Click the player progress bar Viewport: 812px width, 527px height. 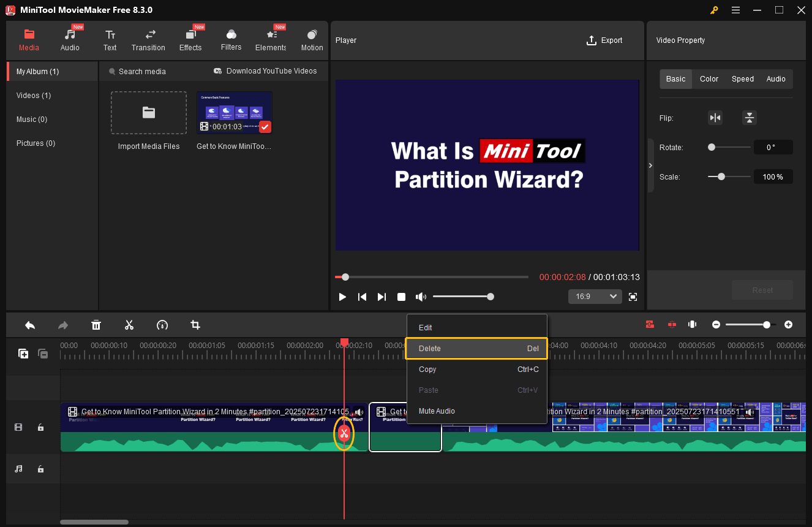click(x=432, y=277)
